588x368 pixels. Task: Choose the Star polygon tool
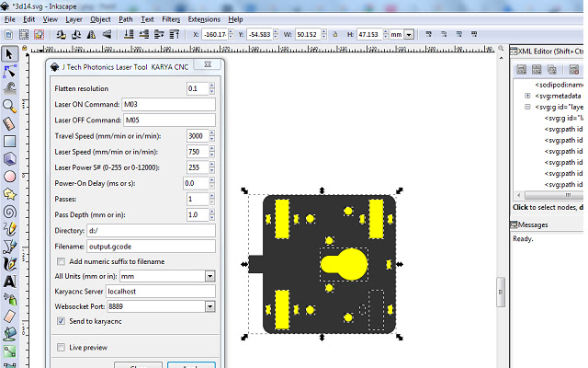9,193
